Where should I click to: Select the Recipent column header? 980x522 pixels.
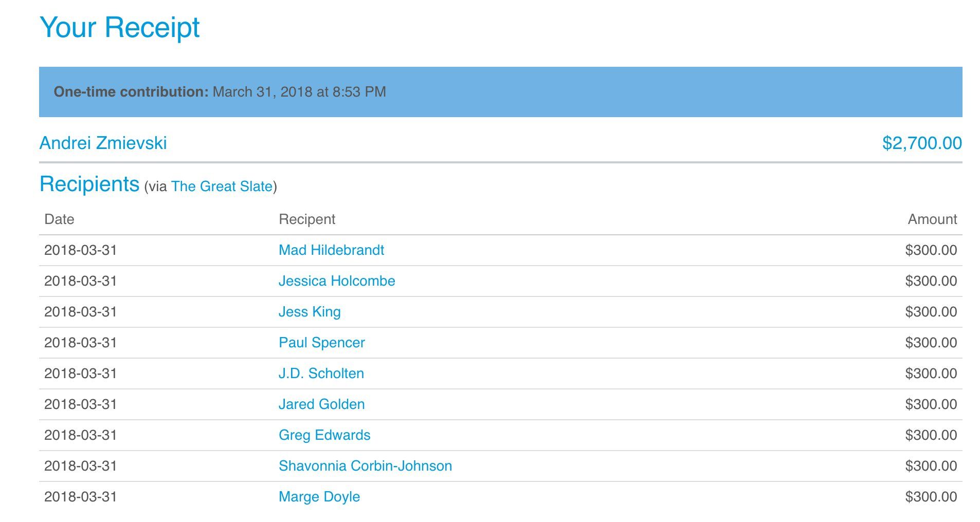307,219
